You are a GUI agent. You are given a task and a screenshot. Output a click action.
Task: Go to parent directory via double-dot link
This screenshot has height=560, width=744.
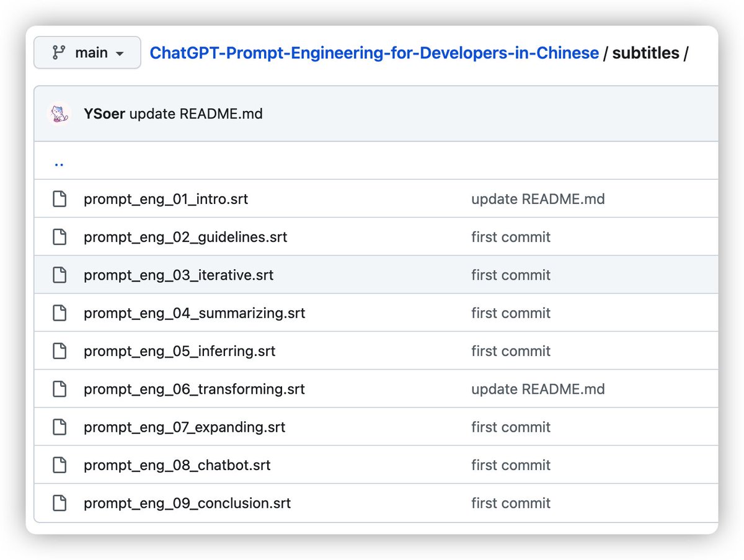[x=60, y=164]
